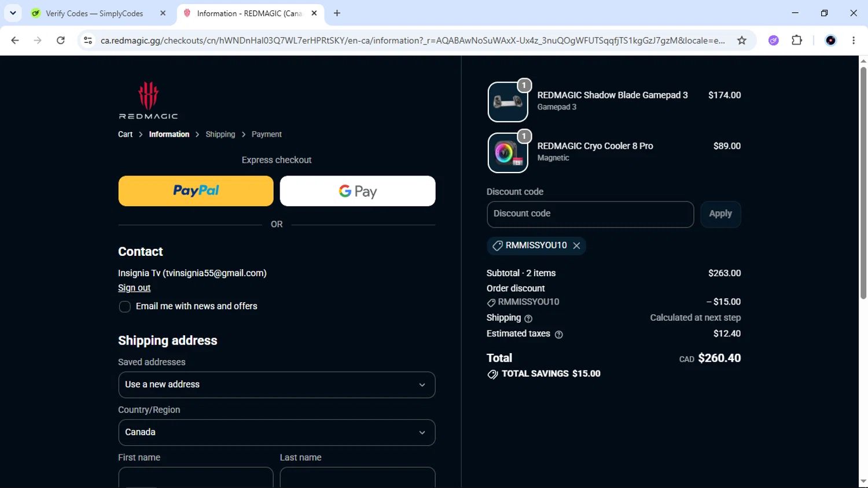Remove the RMMISSYOU10 discount code
The height and width of the screenshot is (488, 868).
(576, 245)
